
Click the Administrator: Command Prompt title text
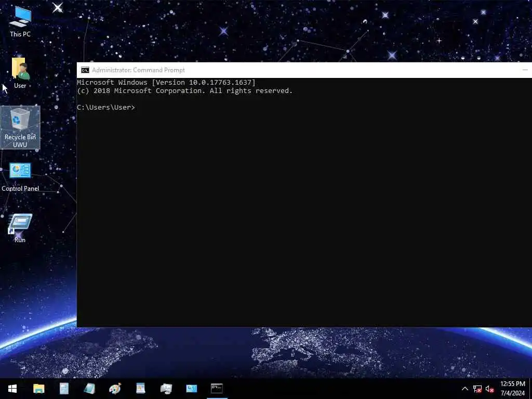(x=138, y=70)
